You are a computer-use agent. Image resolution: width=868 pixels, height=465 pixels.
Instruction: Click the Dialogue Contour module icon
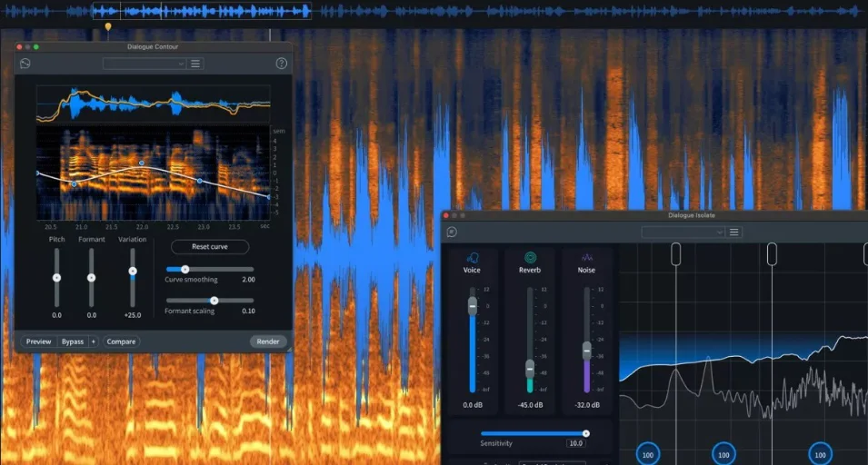pos(25,64)
